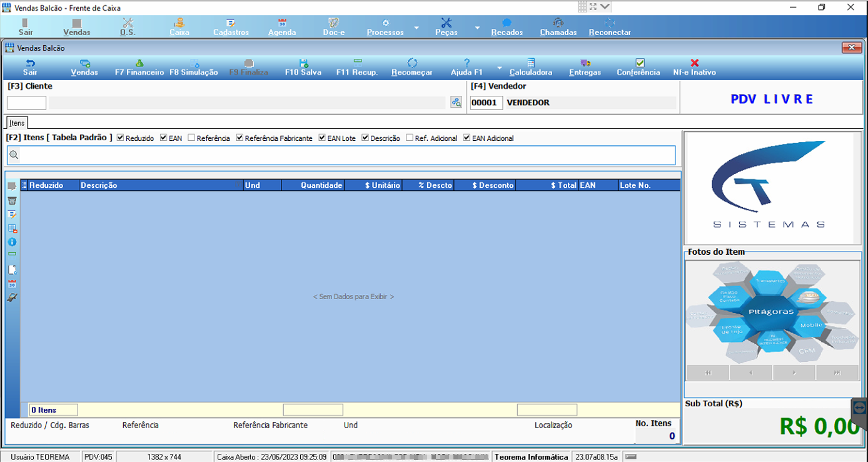The width and height of the screenshot is (868, 462).
Task: Sort by the Quantidade column header
Action: click(313, 185)
